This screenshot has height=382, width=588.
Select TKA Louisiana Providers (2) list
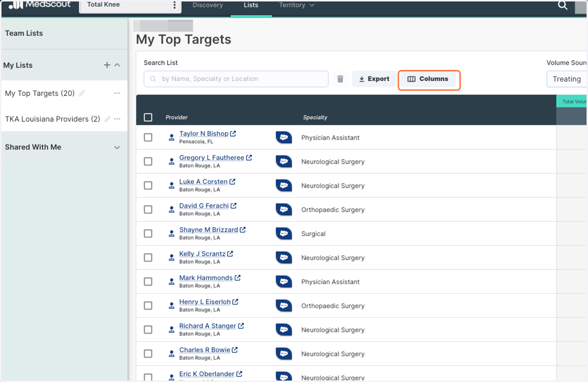[x=52, y=119]
